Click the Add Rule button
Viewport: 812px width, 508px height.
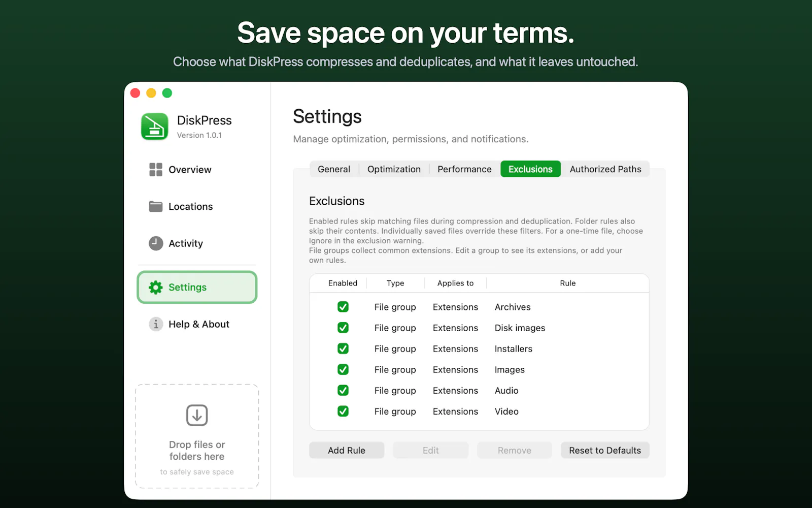(347, 450)
